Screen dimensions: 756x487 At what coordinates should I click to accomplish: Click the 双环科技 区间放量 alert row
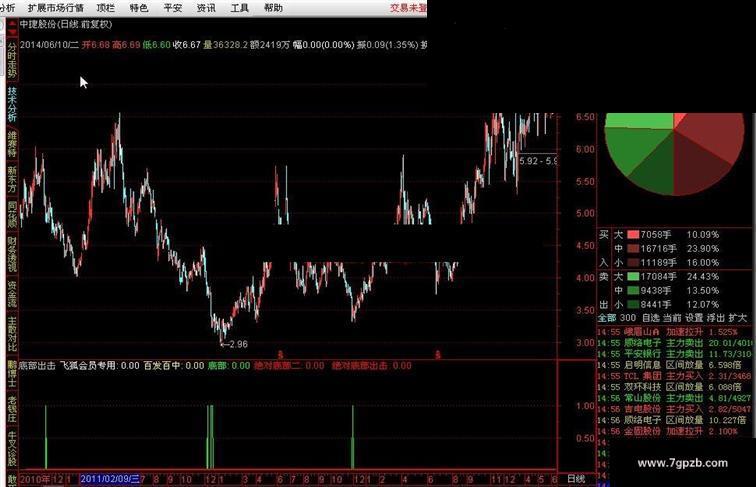(x=675, y=387)
